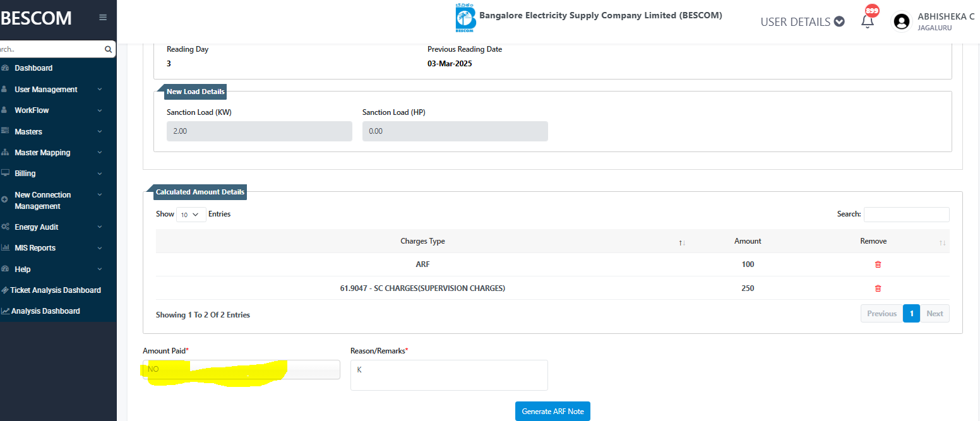Click the Amount column header
Screen dimensions: 980x421
click(x=748, y=241)
